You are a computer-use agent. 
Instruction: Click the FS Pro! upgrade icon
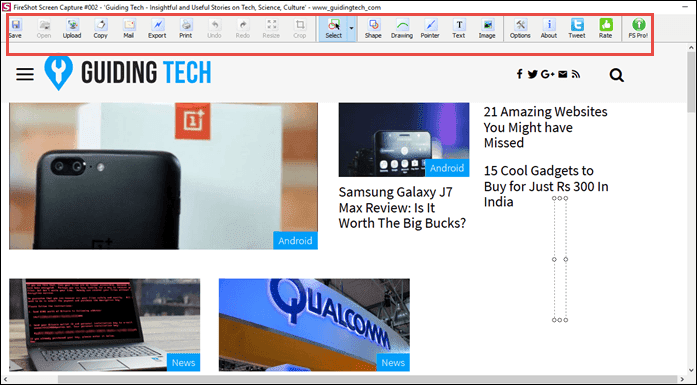tap(638, 28)
